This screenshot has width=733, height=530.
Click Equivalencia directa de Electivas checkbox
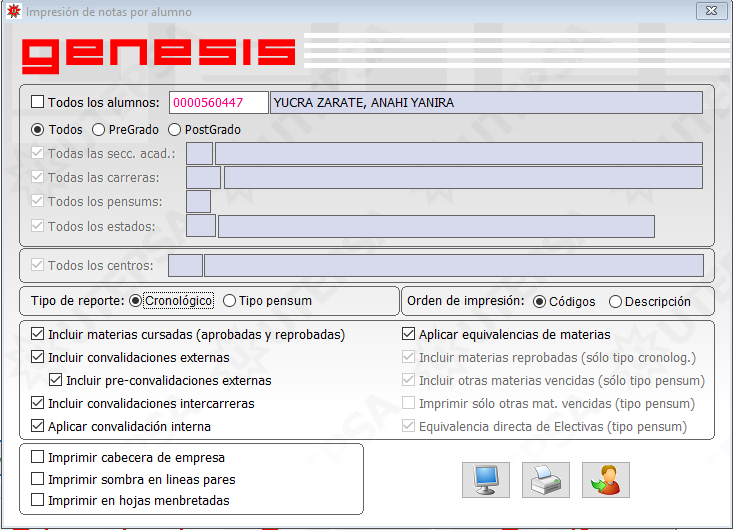tap(408, 425)
